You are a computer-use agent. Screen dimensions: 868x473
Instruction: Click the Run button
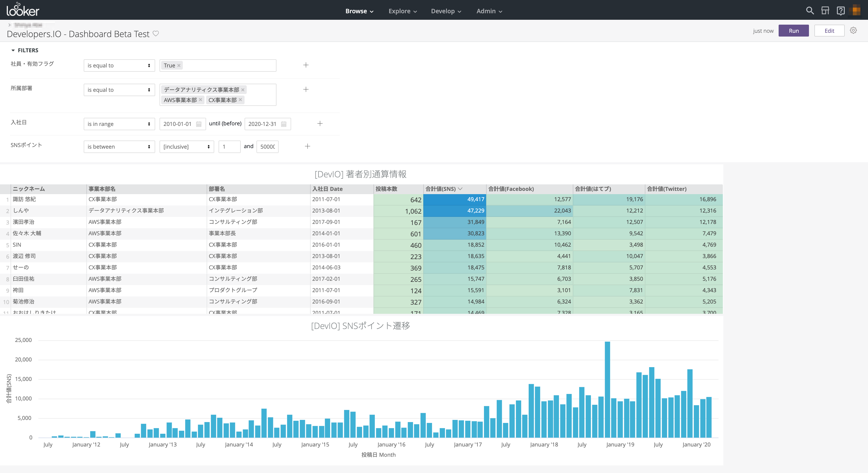click(794, 30)
